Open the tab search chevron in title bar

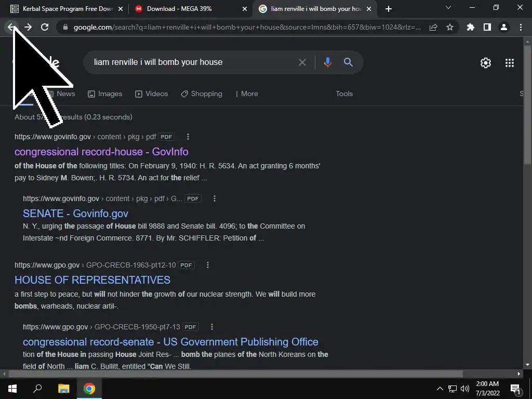[x=448, y=7]
